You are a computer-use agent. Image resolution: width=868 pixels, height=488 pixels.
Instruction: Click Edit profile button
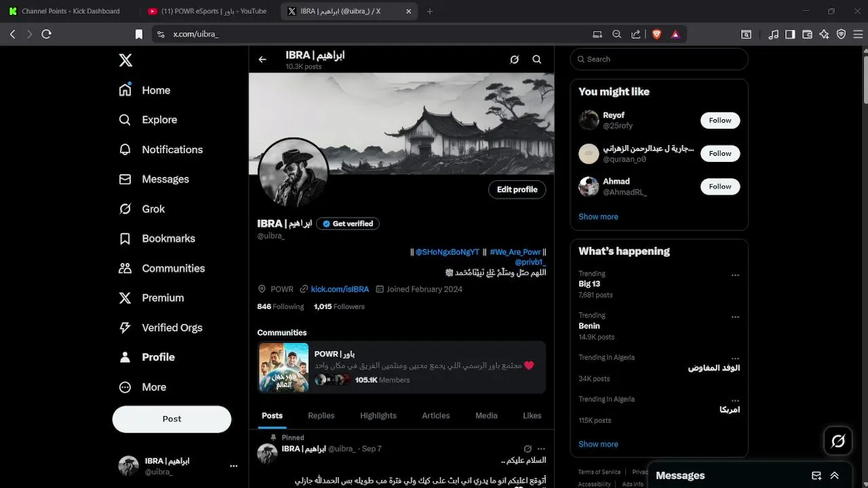point(517,190)
